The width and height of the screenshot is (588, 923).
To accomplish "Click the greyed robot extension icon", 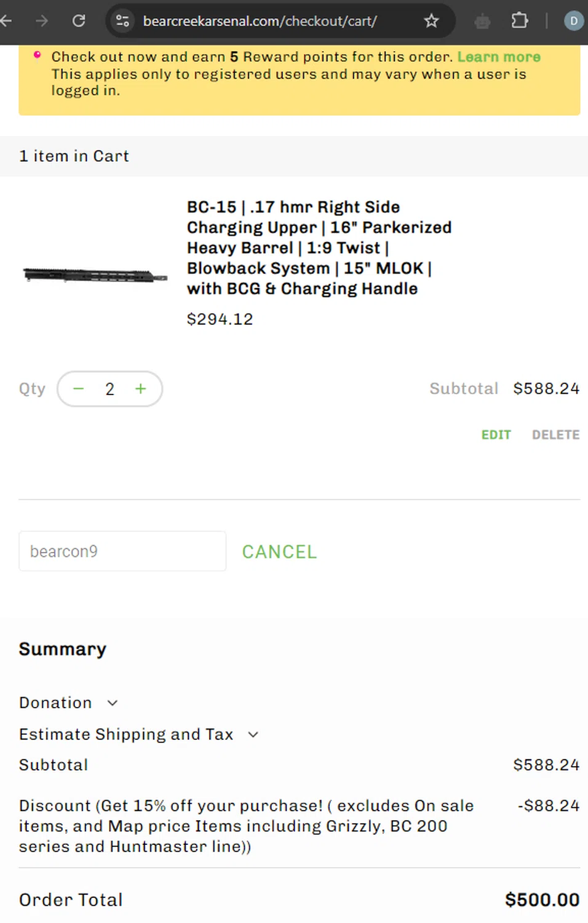I will tap(482, 22).
